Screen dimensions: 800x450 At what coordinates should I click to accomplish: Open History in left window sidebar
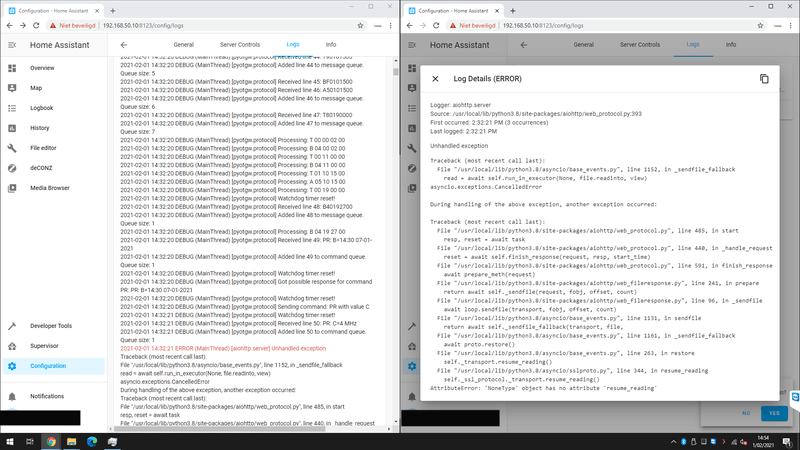tap(54, 128)
